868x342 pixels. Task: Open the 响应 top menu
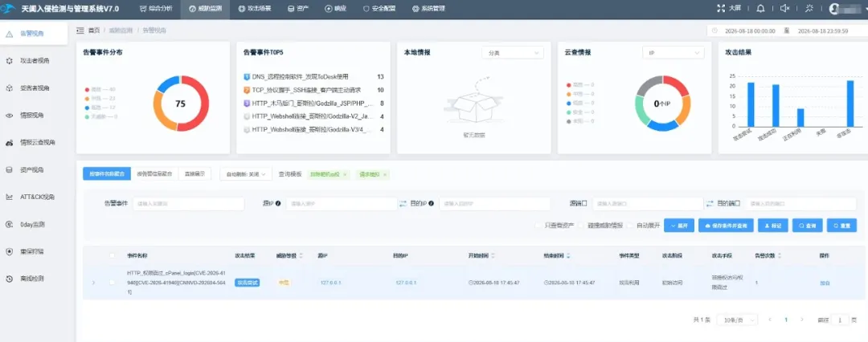tap(335, 9)
